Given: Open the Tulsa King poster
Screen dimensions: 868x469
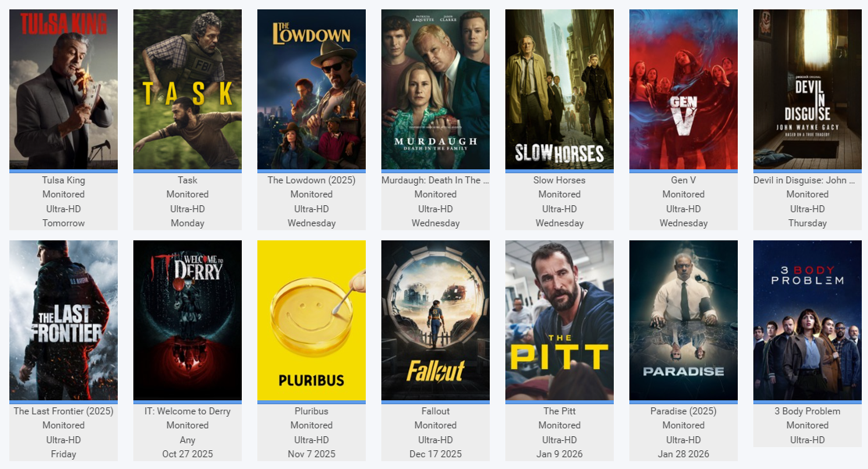Looking at the screenshot, I should (x=64, y=89).
